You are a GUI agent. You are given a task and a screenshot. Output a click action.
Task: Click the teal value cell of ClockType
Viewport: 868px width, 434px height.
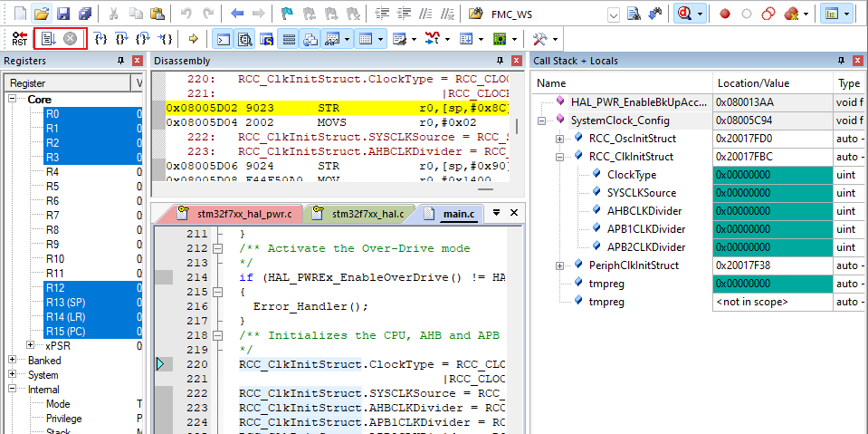(772, 175)
